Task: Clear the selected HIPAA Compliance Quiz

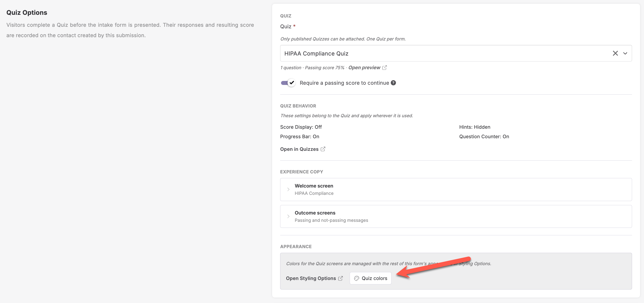Action: 615,53
